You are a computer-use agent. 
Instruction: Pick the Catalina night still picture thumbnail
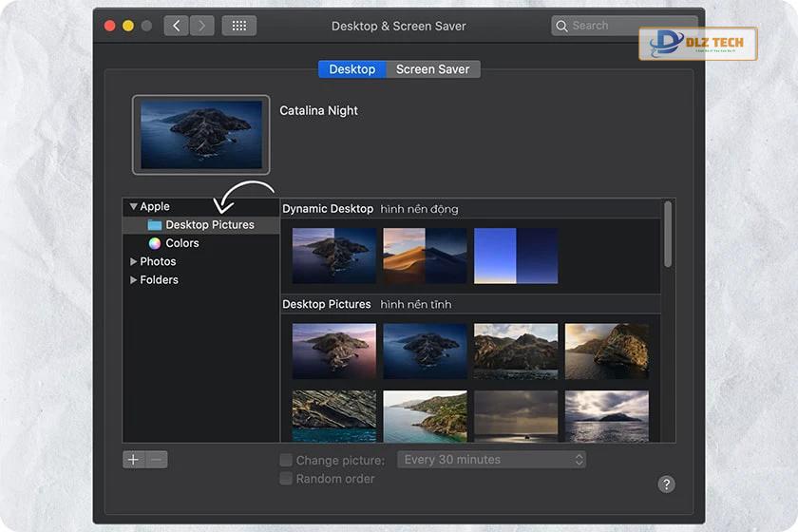click(425, 351)
